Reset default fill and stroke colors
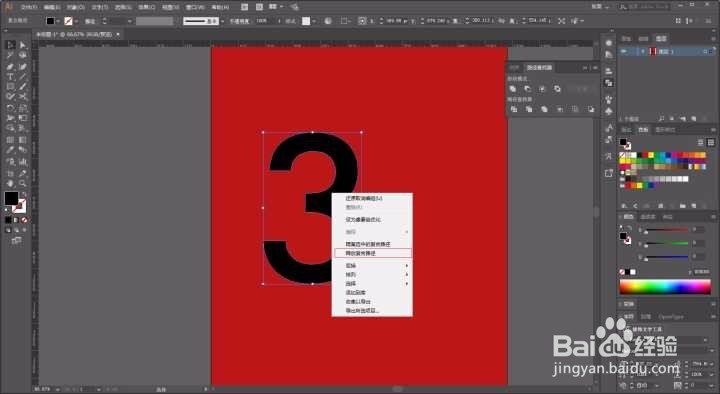720x394 pixels. 7,209
